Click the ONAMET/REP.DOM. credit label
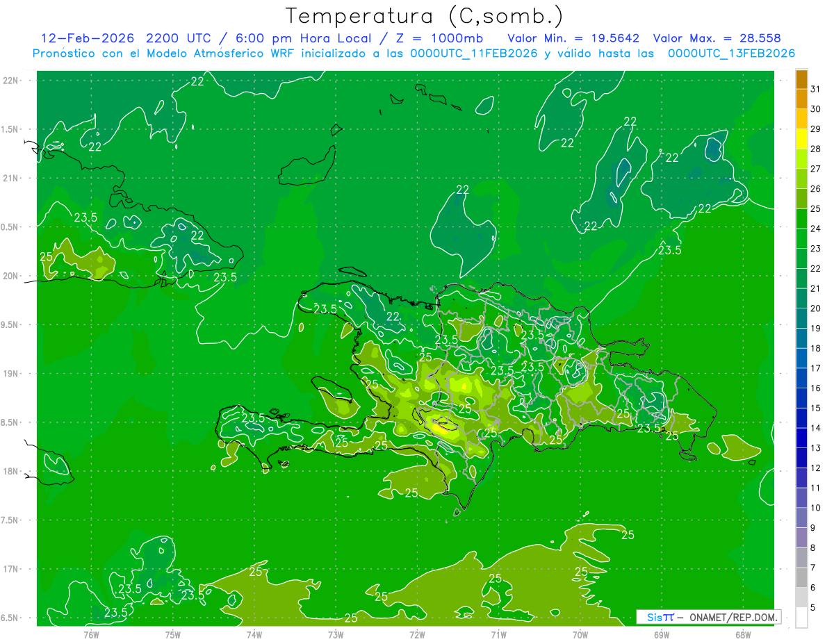Screen dimensions: 834x644 [734, 617]
